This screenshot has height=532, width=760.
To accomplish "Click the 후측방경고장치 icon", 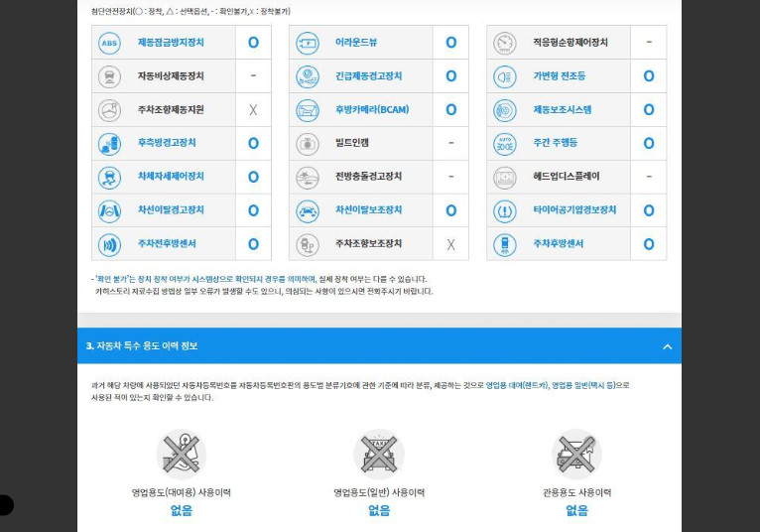I will 109,144.
